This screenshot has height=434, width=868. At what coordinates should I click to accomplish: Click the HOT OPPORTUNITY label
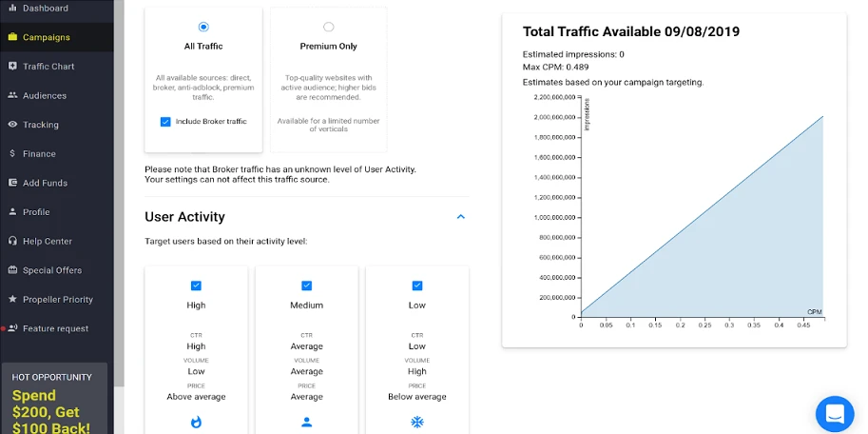tap(52, 377)
